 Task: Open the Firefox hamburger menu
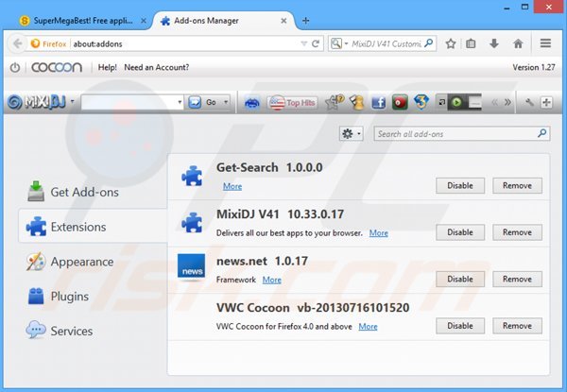point(545,43)
